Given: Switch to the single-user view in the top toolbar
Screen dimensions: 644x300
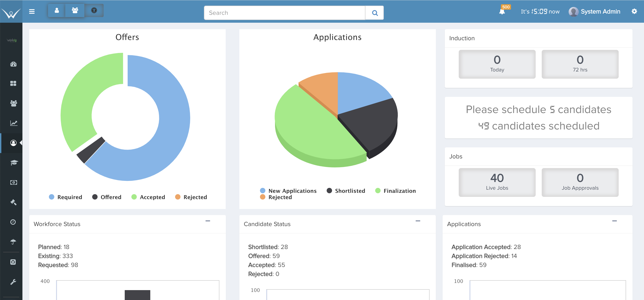Looking at the screenshot, I should click(57, 10).
